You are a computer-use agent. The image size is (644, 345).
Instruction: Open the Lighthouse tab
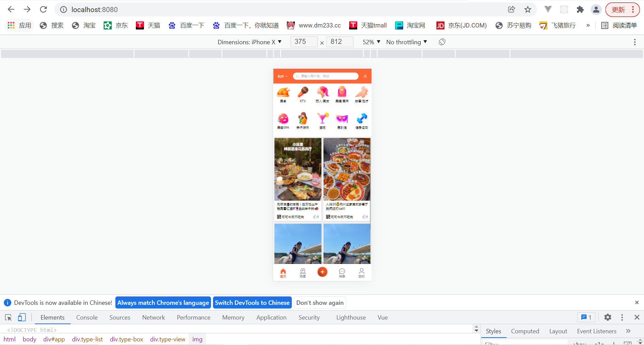point(351,318)
